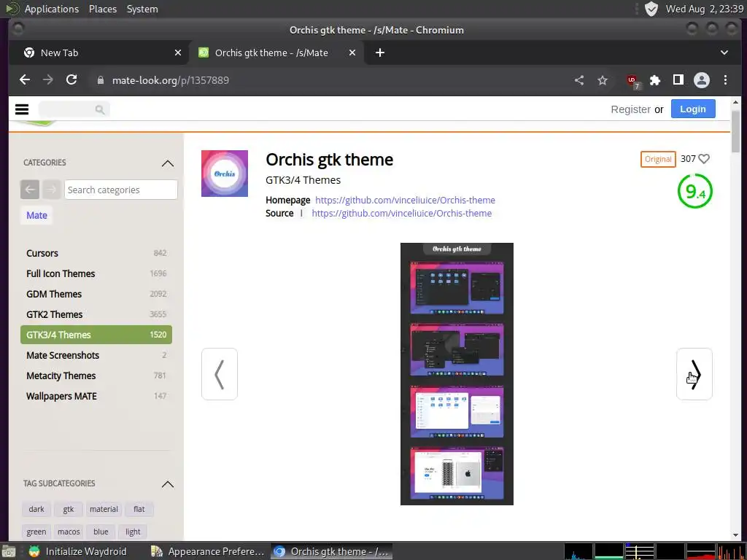
Task: Open the Wallpapers MATE category
Action: tap(96, 396)
